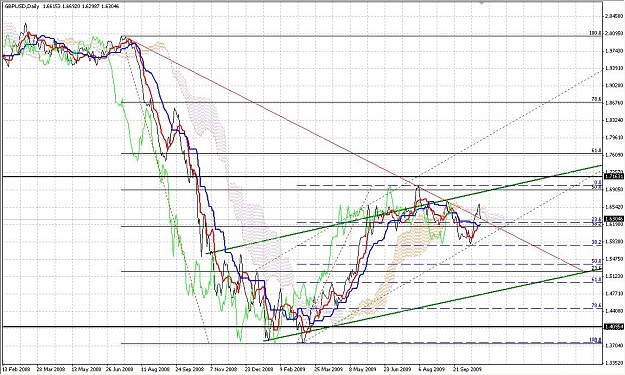Click the 1.69050 price axis label
Image resolution: width=625 pixels, height=375 pixels.
point(614,189)
